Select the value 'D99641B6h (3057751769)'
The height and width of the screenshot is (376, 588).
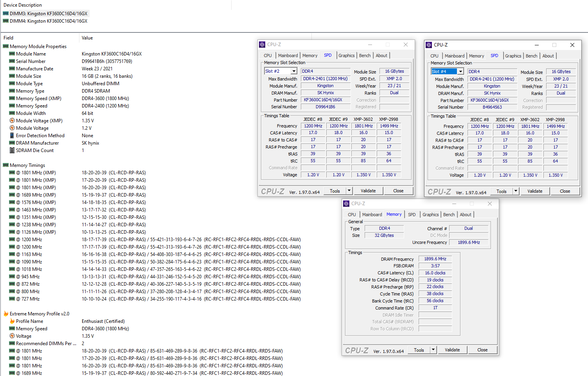107,61
